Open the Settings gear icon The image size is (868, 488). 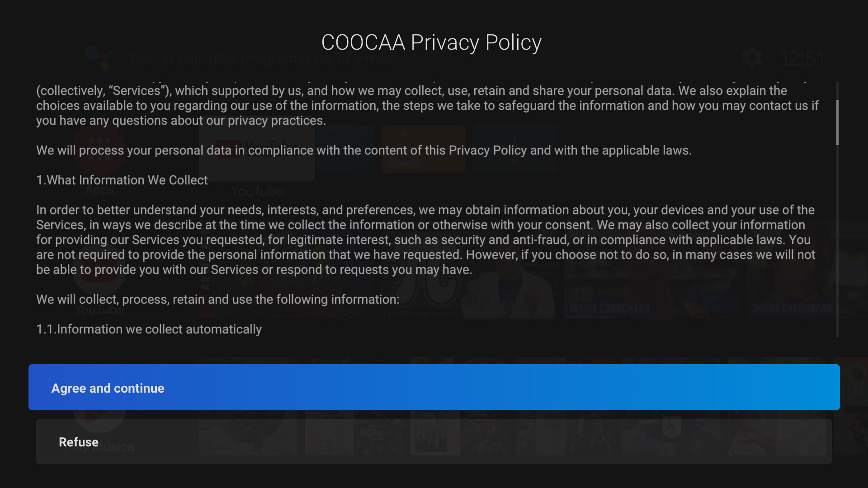pyautogui.click(x=752, y=58)
